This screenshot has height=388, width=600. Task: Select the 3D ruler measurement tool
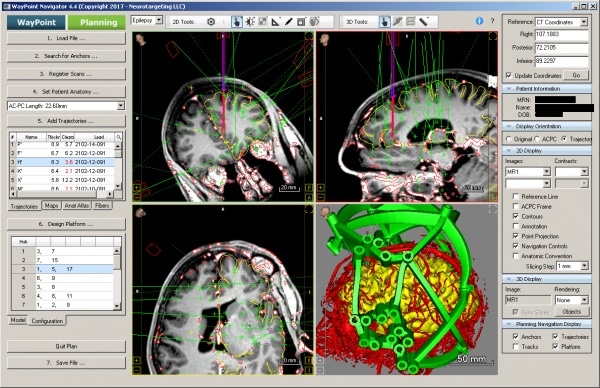[423, 21]
